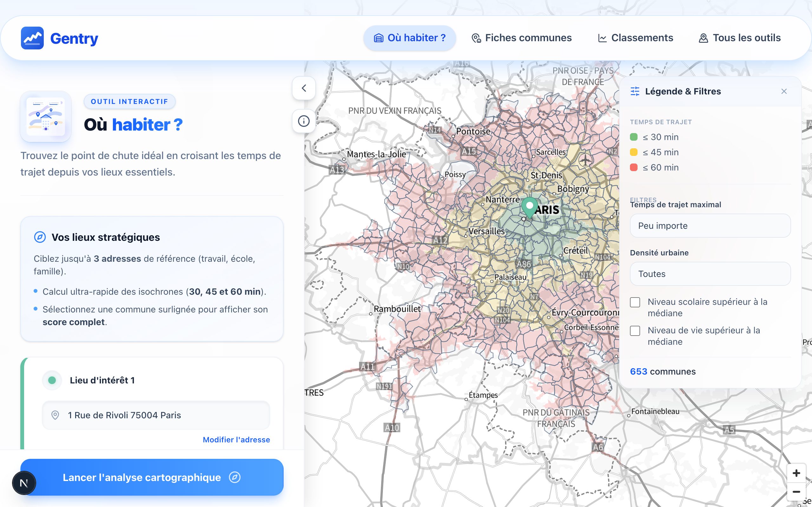
Task: Open the Temps de trajet maximal dropdown
Action: tap(710, 226)
